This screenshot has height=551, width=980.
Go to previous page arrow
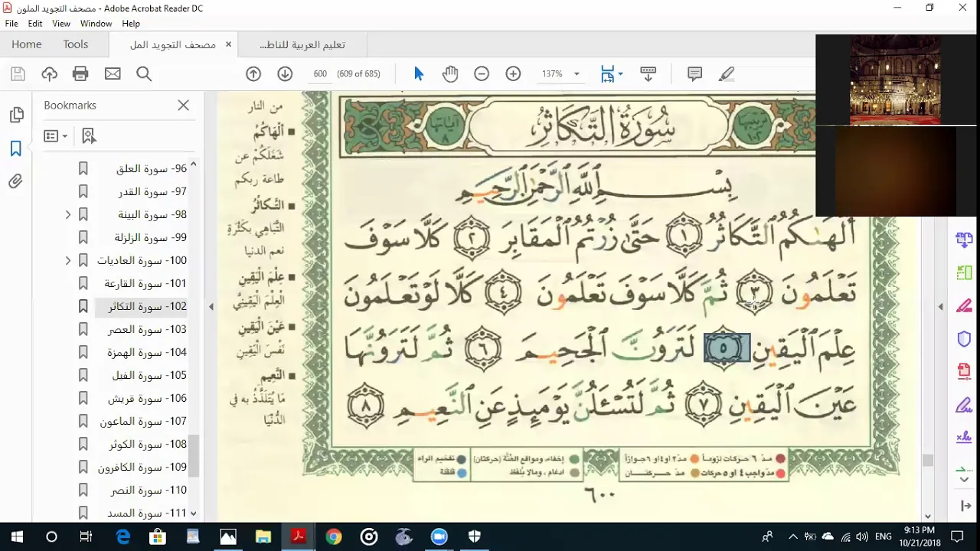tap(253, 73)
